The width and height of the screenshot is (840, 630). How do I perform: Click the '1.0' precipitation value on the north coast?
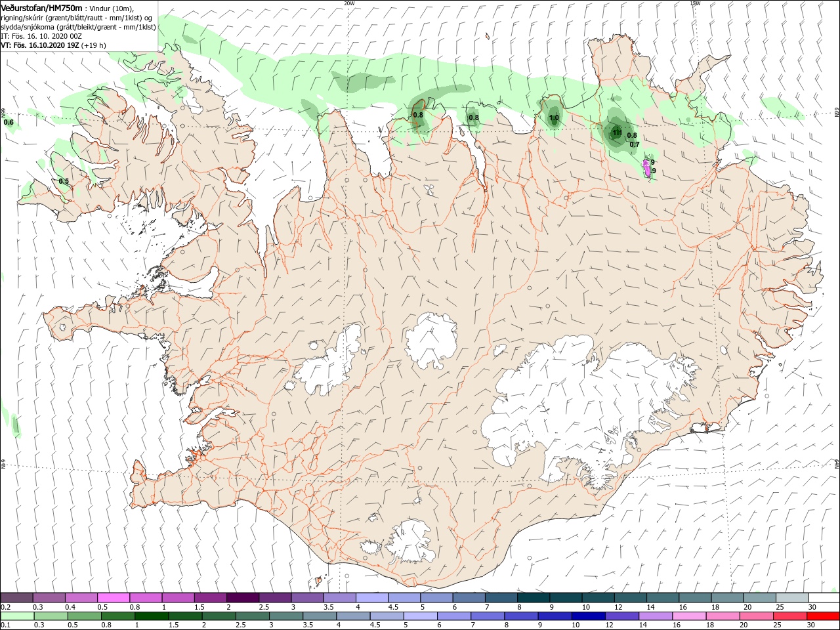coord(554,118)
